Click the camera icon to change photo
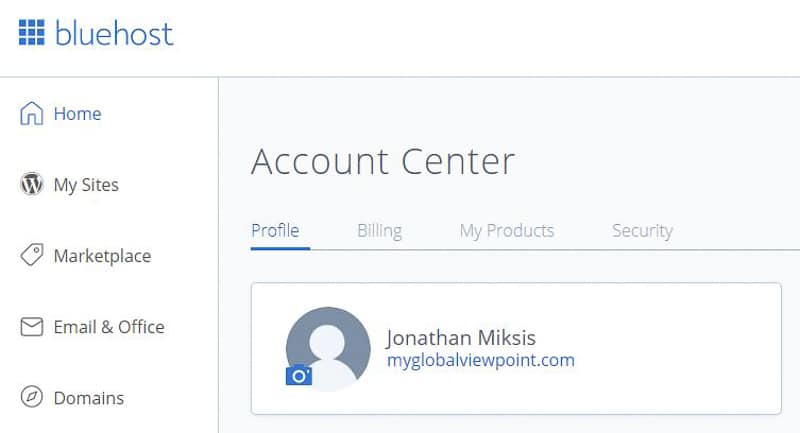Image resolution: width=800 pixels, height=433 pixels. (299, 376)
